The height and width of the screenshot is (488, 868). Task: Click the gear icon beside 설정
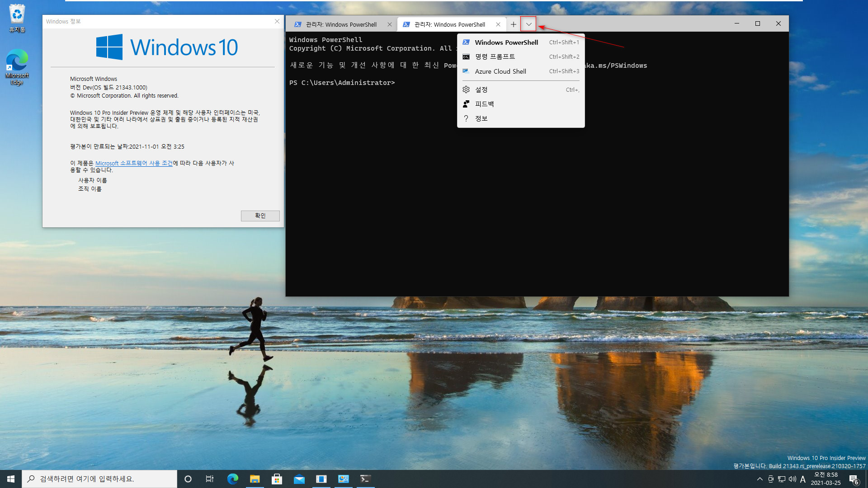[466, 90]
